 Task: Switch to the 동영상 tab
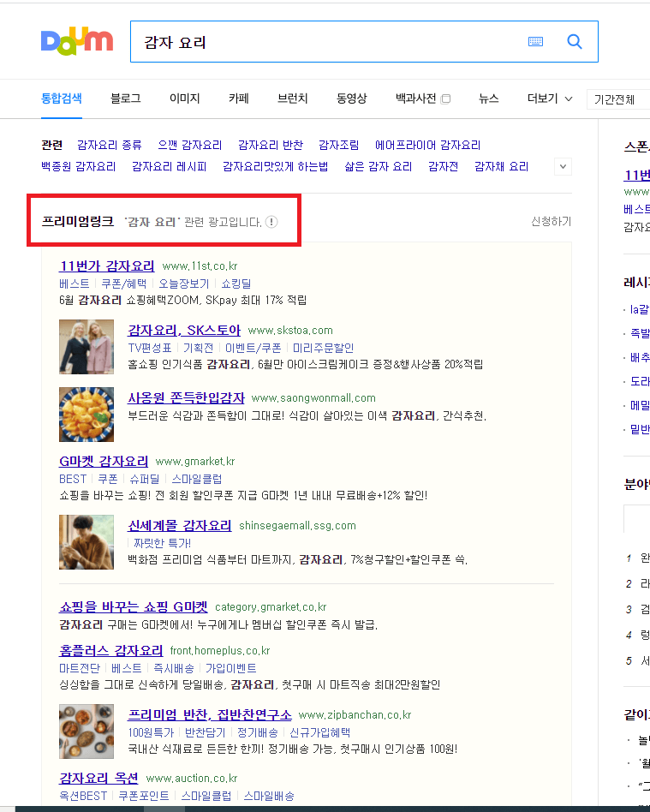(x=352, y=99)
